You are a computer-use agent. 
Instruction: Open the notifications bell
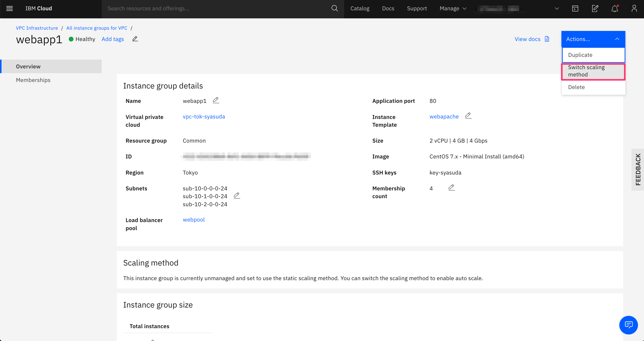tap(615, 9)
